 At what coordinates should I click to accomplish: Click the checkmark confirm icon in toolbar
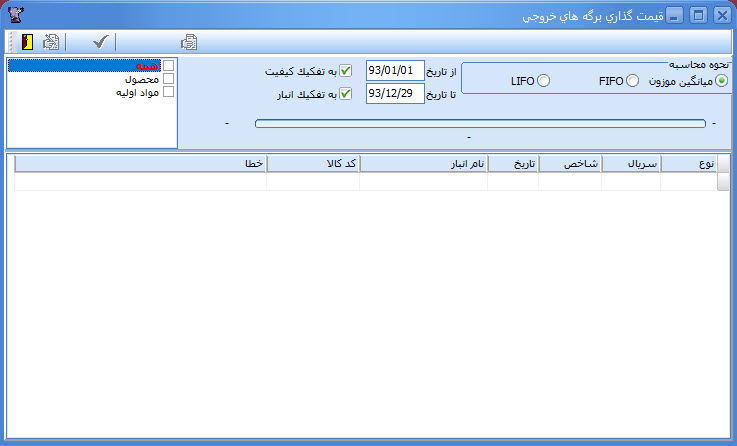[99, 42]
